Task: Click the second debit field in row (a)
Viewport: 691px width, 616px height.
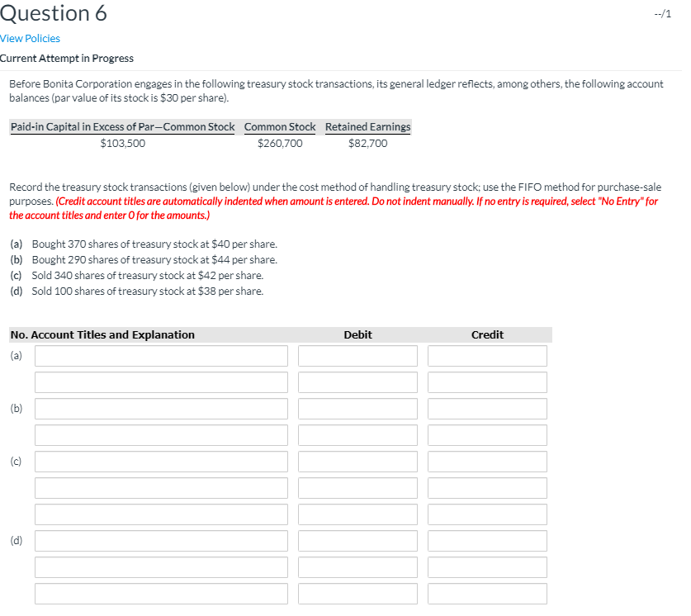Action: click(357, 381)
